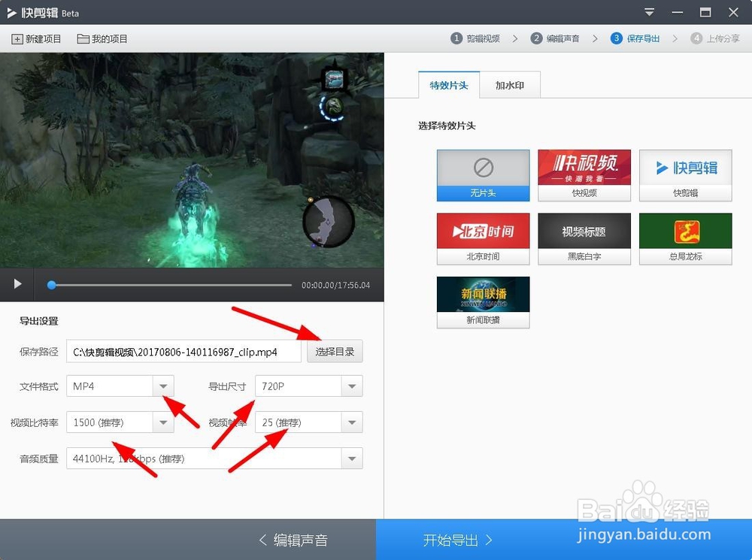752x560 pixels.
Task: Go to step 2 编辑声音
Action: [x=555, y=38]
